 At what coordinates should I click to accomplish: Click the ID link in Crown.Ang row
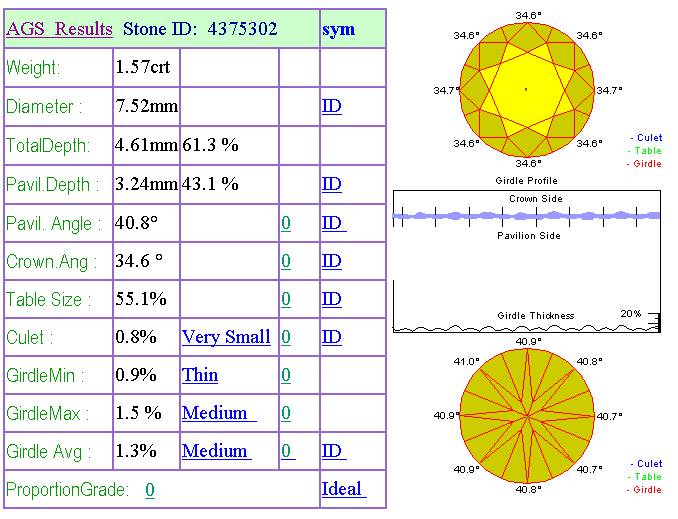[x=332, y=261]
